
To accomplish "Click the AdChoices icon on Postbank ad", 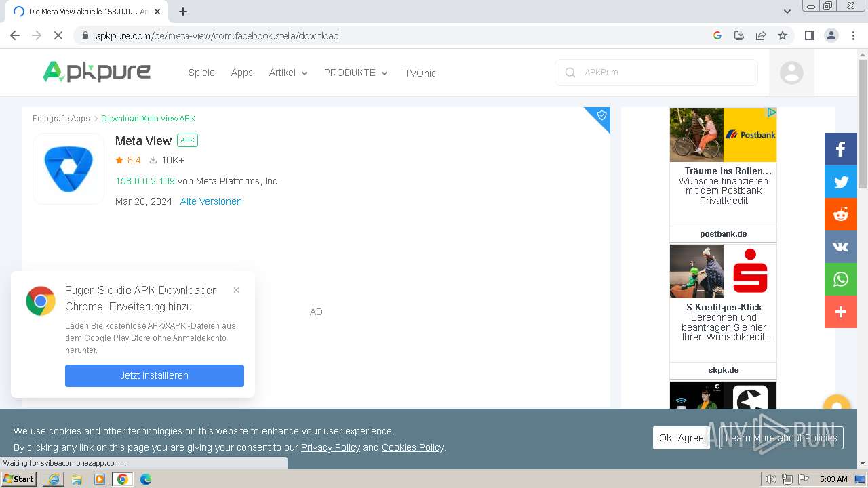I will pos(771,113).
